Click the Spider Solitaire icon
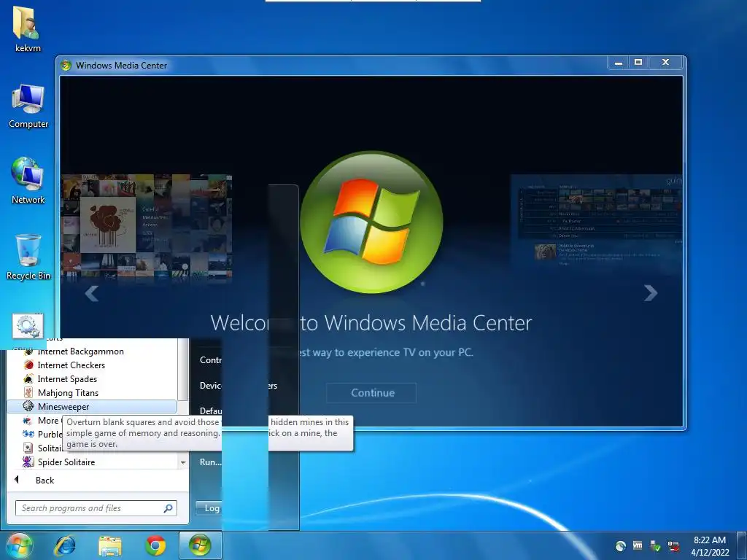747x560 pixels. click(28, 462)
